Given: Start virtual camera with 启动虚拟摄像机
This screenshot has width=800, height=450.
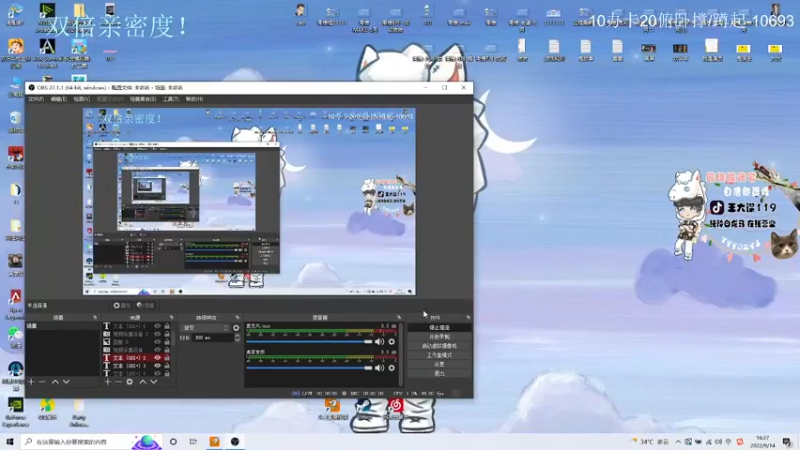Looking at the screenshot, I should coord(439,346).
